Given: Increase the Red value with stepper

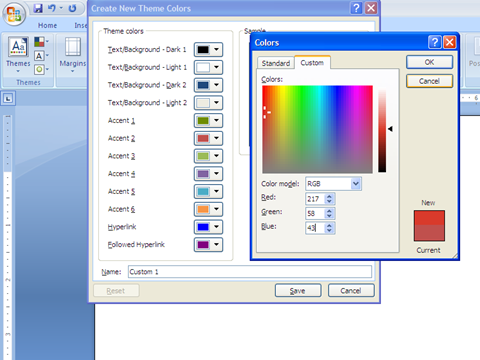Looking at the screenshot, I should click(329, 196).
